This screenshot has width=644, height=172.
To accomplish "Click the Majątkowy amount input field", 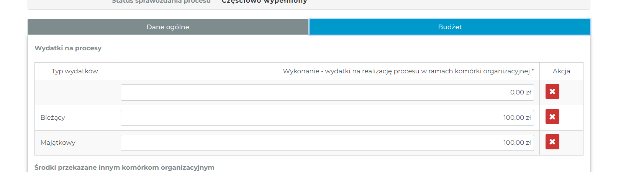I will pyautogui.click(x=327, y=143).
